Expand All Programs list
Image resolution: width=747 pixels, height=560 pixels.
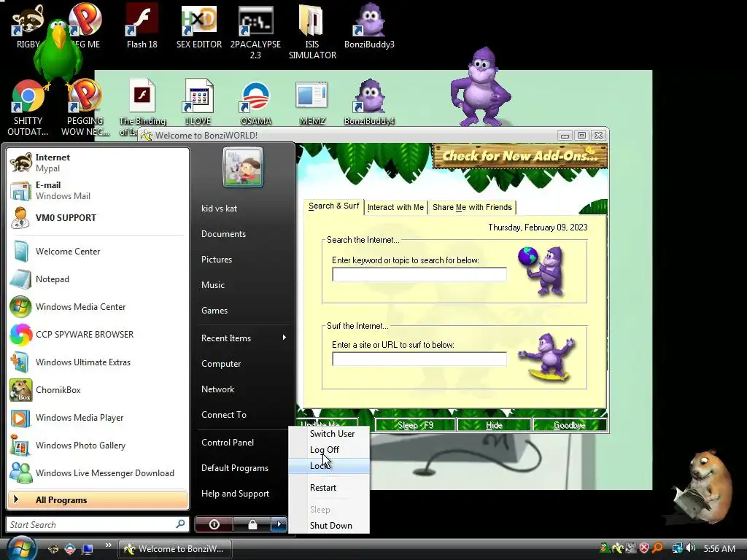[98, 500]
